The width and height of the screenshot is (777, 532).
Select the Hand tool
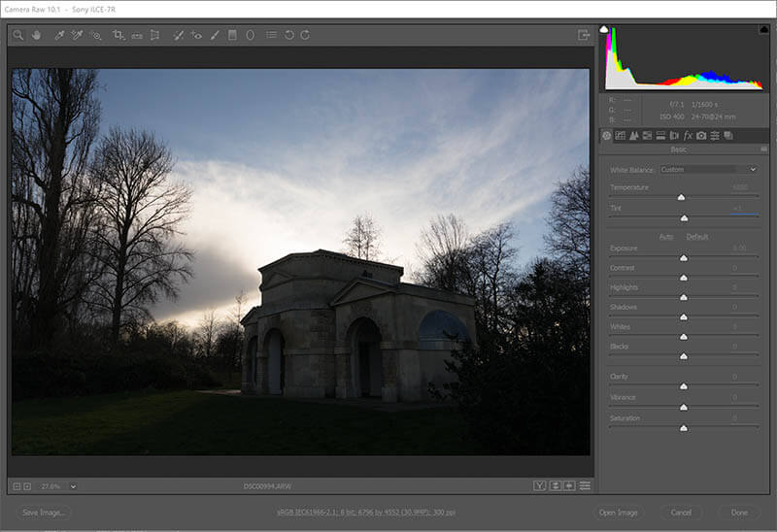click(36, 35)
